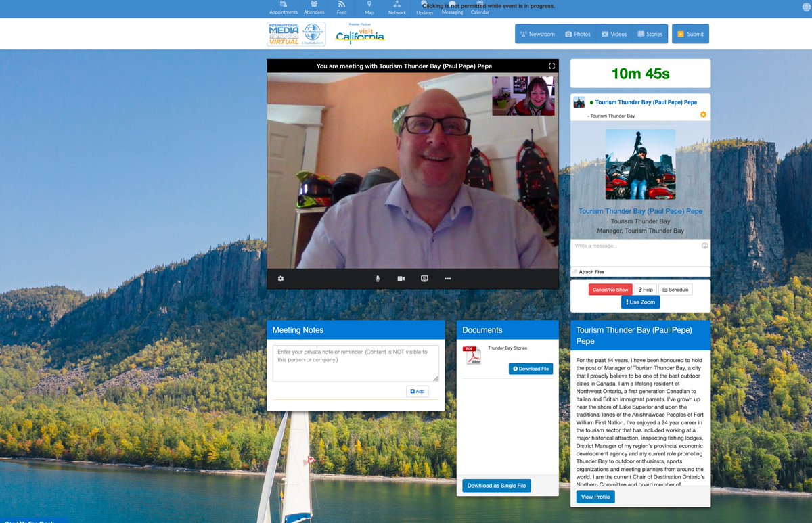Click Attach files
The height and width of the screenshot is (523, 812).
click(x=591, y=272)
